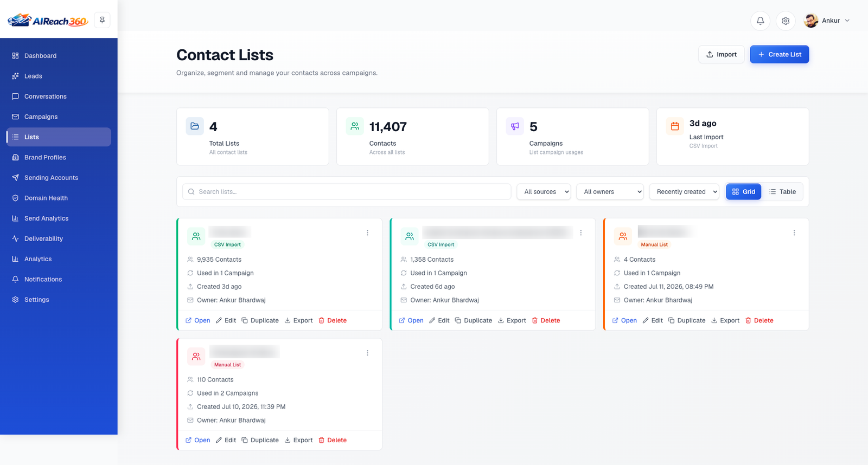Pin the sidebar with the pin icon

[102, 20]
